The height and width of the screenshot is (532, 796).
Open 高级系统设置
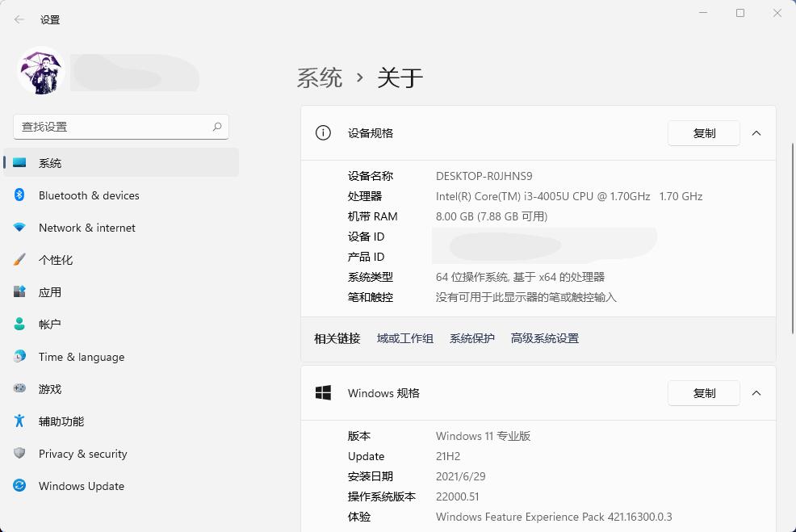coord(543,338)
